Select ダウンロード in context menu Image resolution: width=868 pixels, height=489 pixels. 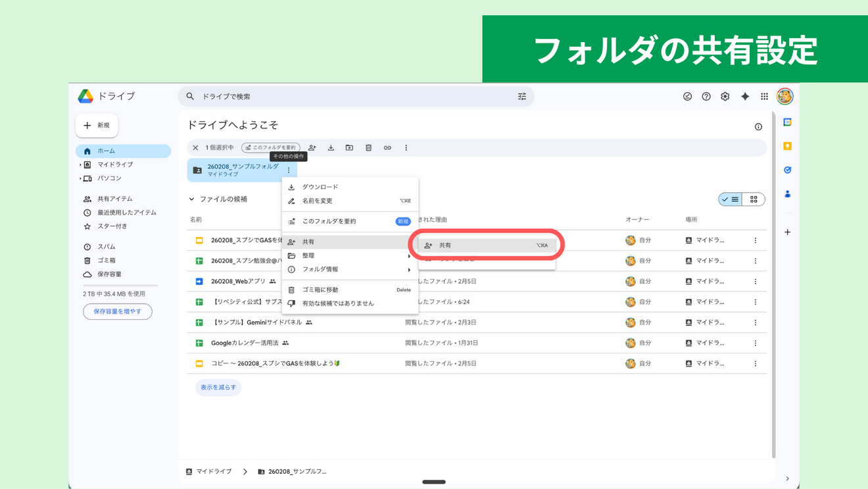[350, 187]
